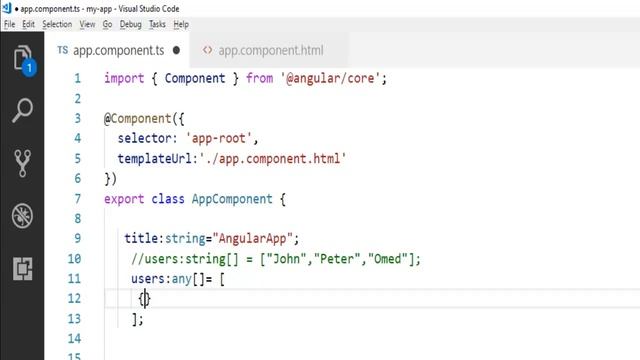The width and height of the screenshot is (640, 360).
Task: Click the closing '];' on line 13
Action: [138, 319]
